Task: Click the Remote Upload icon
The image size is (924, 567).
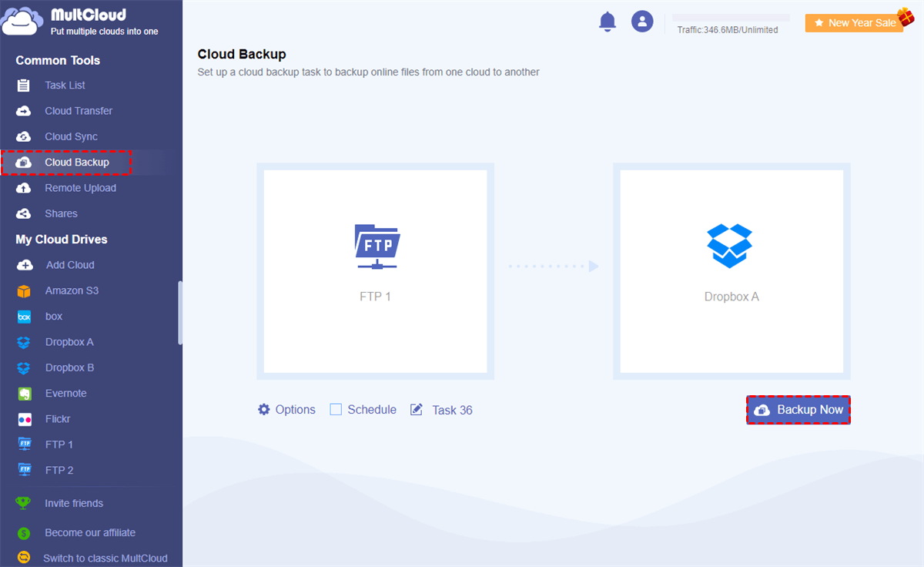Action: pyautogui.click(x=24, y=188)
